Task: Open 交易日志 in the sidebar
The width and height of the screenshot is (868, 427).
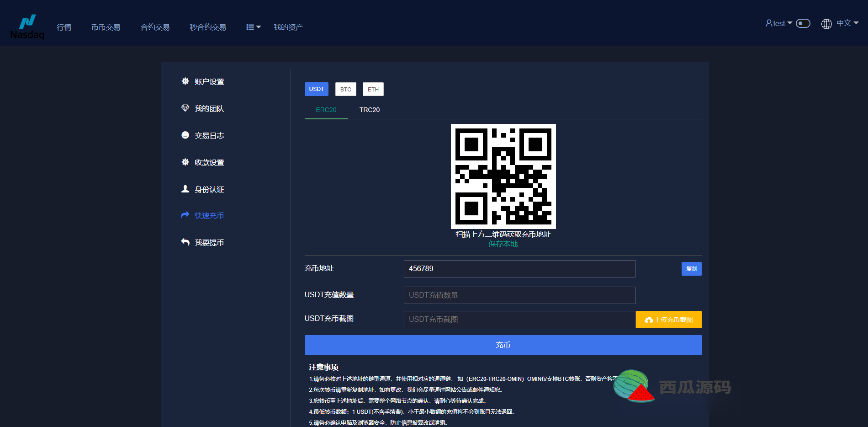Action: [209, 135]
